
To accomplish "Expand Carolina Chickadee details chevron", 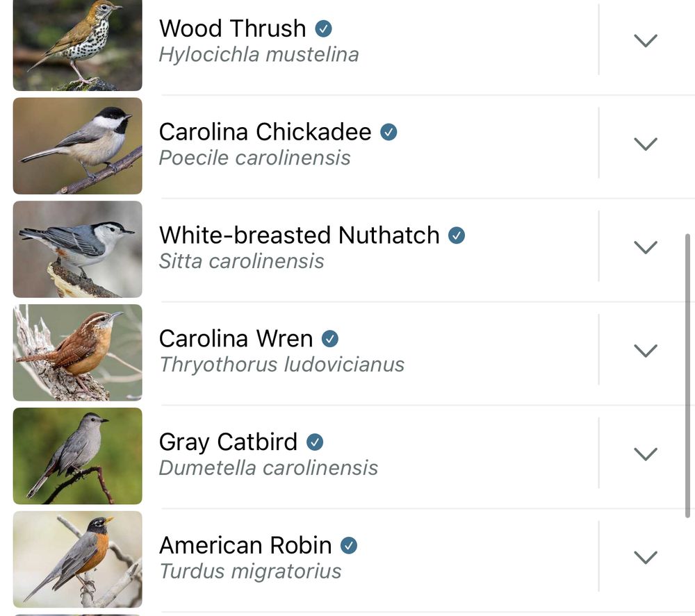I will tap(646, 144).
